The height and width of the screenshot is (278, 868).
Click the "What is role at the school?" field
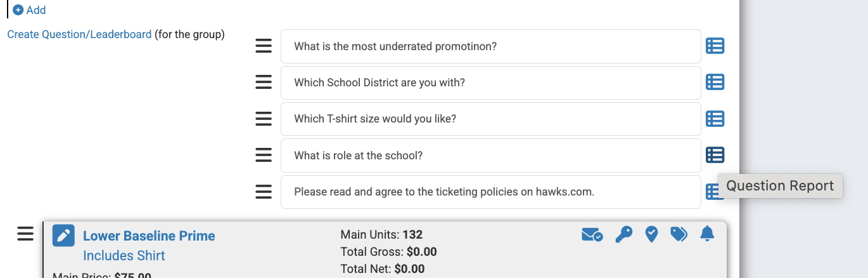pyautogui.click(x=490, y=156)
